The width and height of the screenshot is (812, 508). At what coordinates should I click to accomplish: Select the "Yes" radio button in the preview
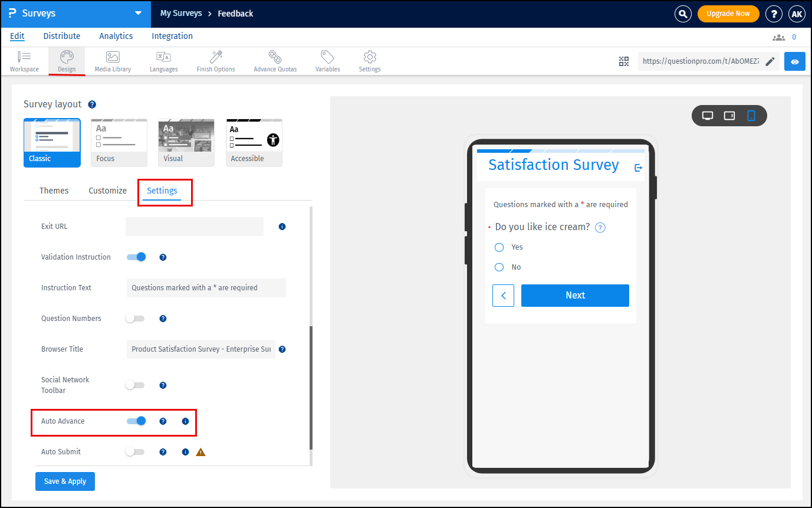(499, 247)
